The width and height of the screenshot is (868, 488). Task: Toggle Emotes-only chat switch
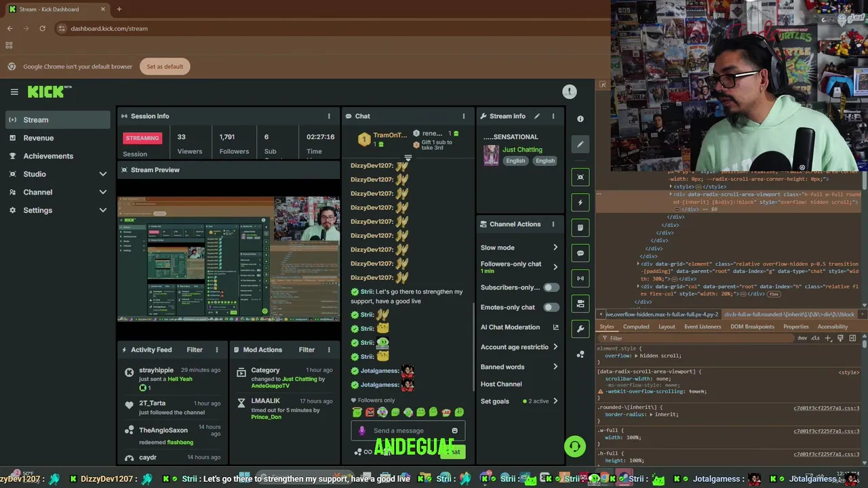551,307
